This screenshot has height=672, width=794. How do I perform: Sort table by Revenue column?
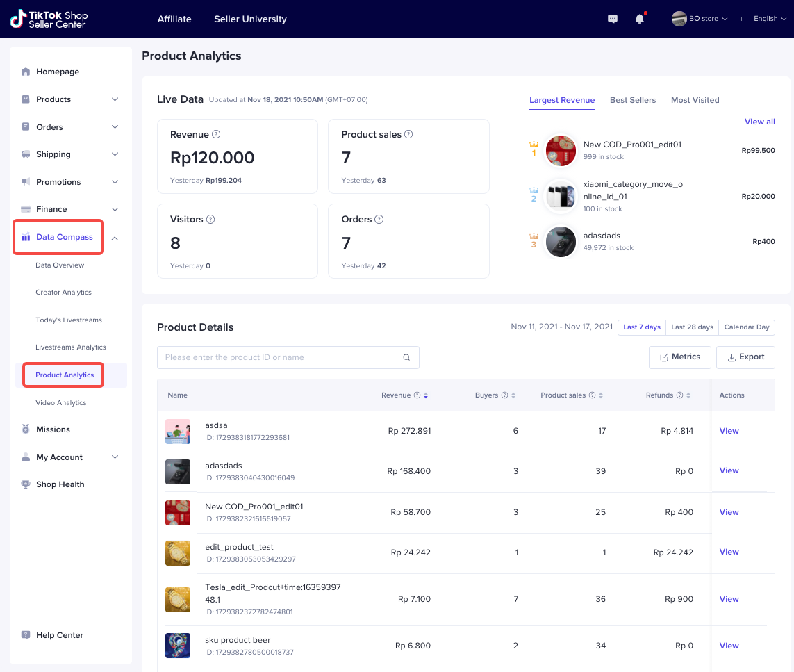(x=425, y=395)
